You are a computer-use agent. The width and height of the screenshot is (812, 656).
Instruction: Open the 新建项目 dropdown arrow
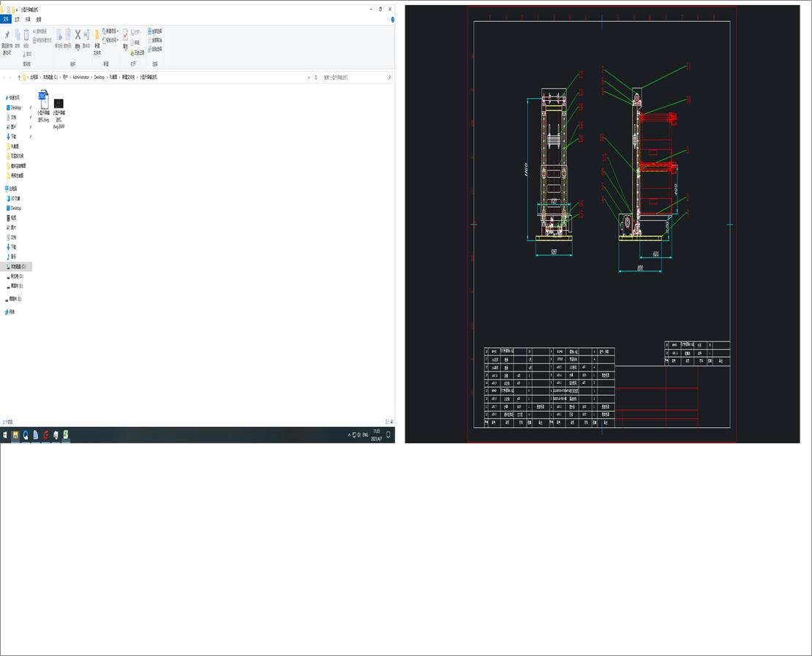(117, 31)
